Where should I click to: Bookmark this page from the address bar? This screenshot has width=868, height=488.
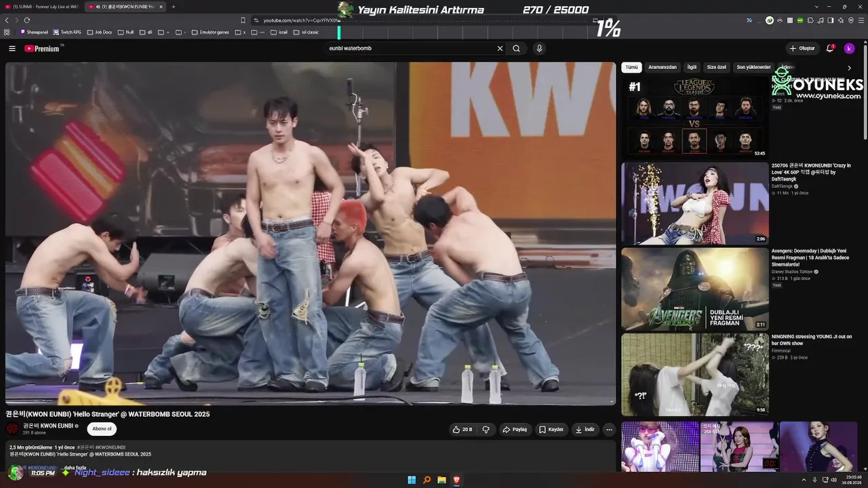point(243,20)
